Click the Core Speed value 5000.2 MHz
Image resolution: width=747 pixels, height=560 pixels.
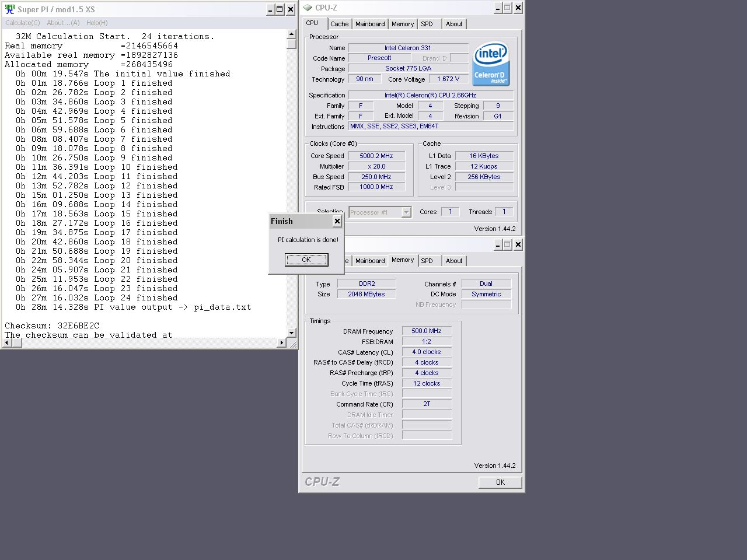(x=376, y=156)
